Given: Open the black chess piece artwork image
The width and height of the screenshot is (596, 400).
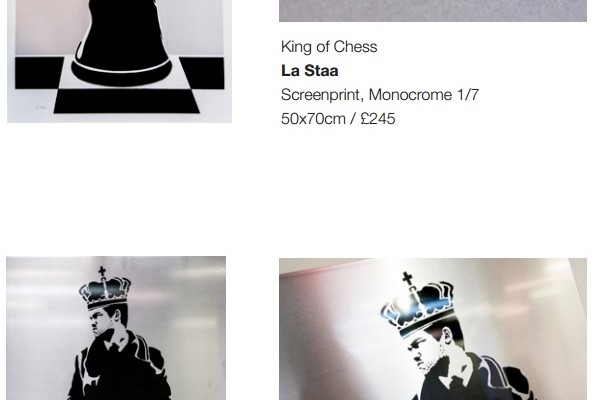Looking at the screenshot, I should click(119, 61).
